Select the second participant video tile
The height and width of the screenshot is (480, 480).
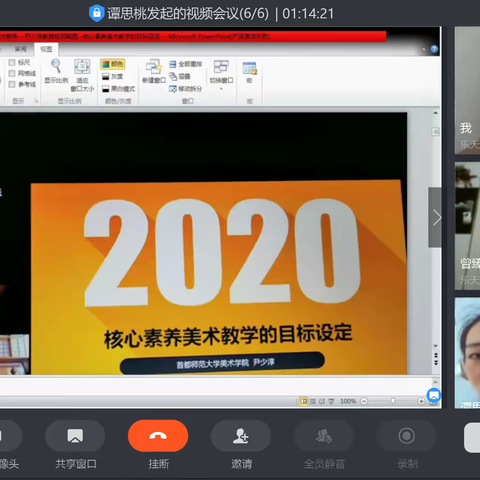[x=467, y=226]
